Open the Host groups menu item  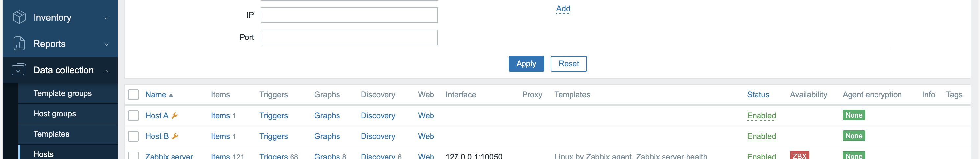55,113
